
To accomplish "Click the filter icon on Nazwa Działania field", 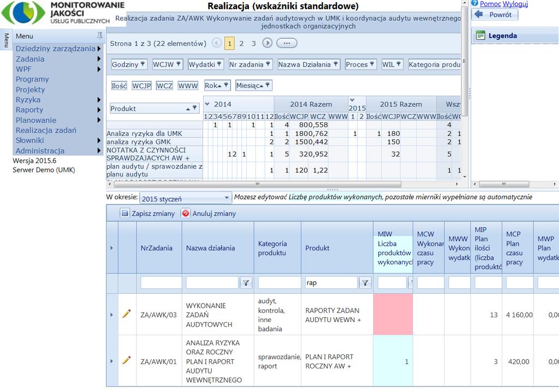I will pos(335,64).
